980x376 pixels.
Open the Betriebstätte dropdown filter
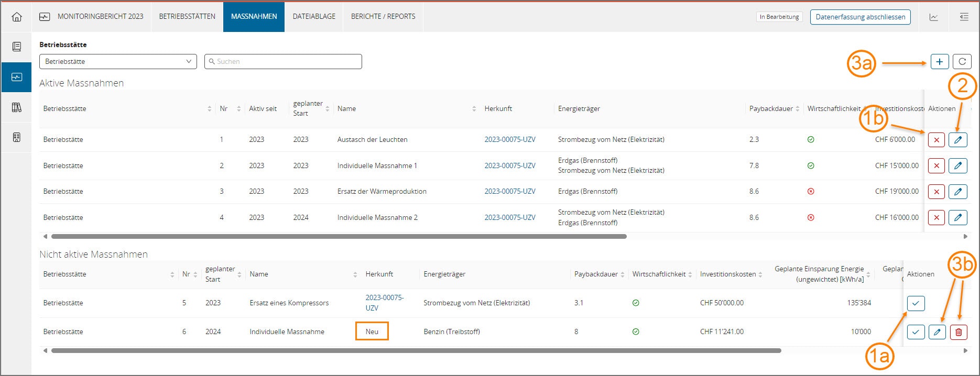(118, 61)
